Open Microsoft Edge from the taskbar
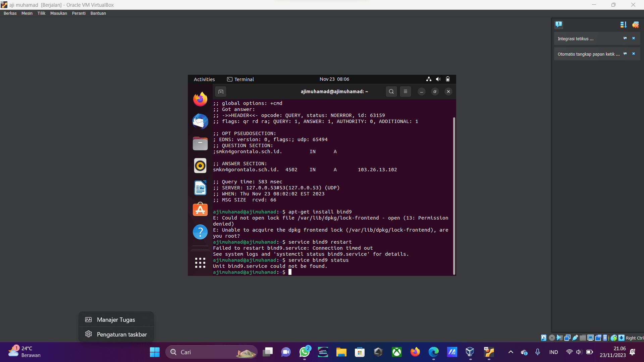 click(x=434, y=352)
